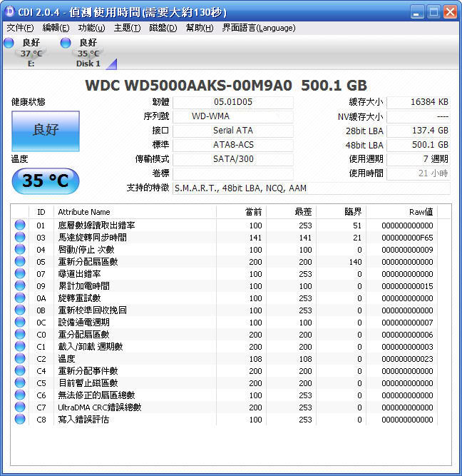This screenshot has height=476, width=462.
Task: Click the standard field ATA8-ACS
Action: [233, 145]
